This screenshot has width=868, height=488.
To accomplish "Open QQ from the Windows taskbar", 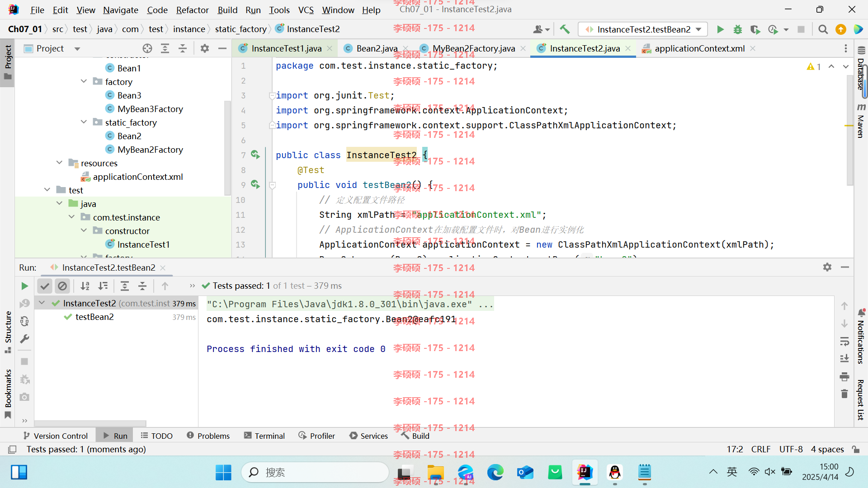I will click(614, 472).
